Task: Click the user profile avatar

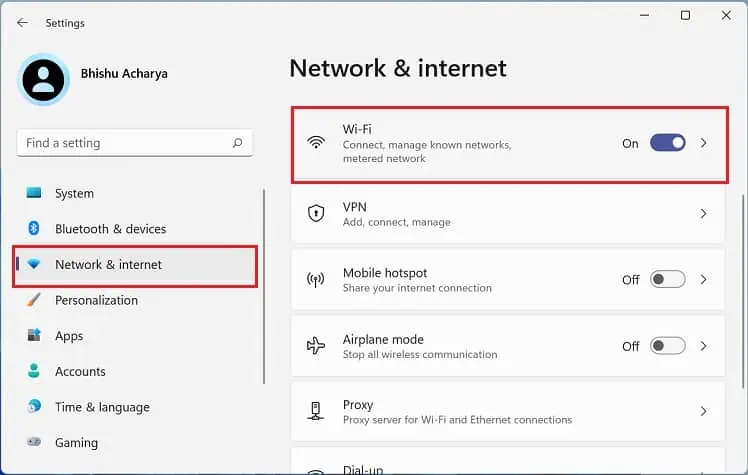Action: (x=43, y=80)
